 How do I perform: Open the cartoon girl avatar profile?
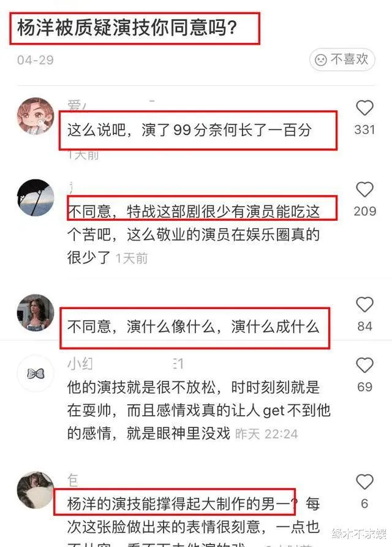[x=36, y=116]
